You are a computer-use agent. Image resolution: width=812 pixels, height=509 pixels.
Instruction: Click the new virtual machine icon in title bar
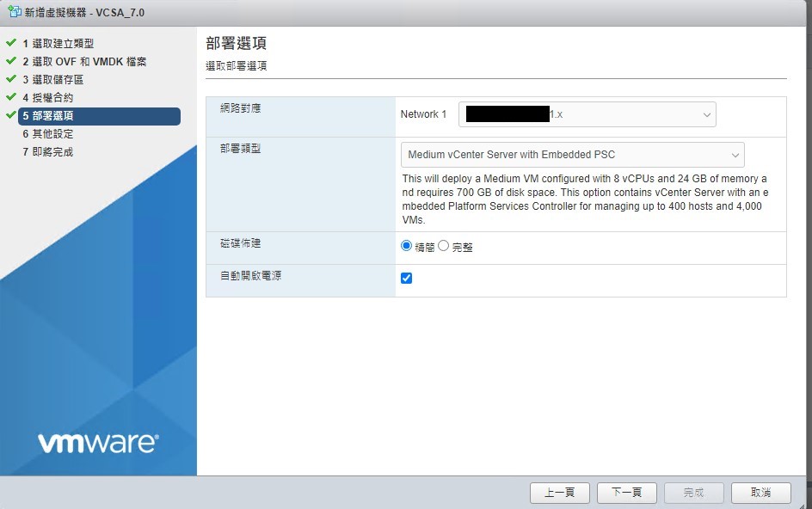click(15, 11)
